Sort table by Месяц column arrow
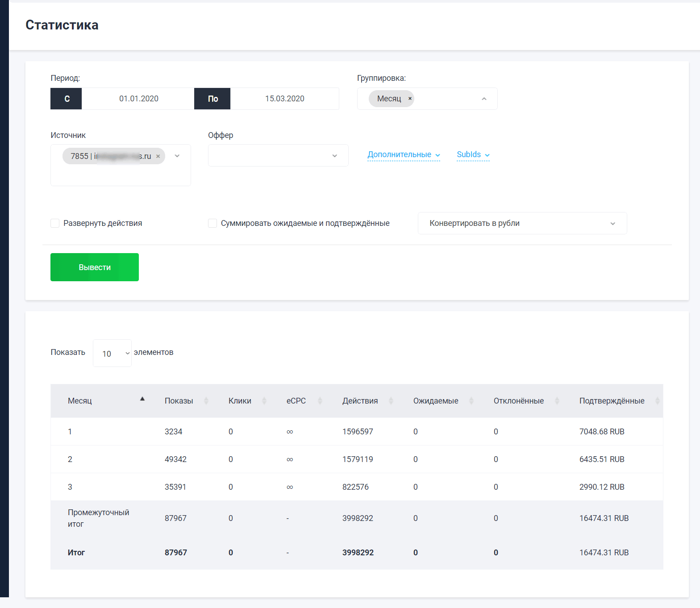This screenshot has height=608, width=700. pyautogui.click(x=142, y=399)
